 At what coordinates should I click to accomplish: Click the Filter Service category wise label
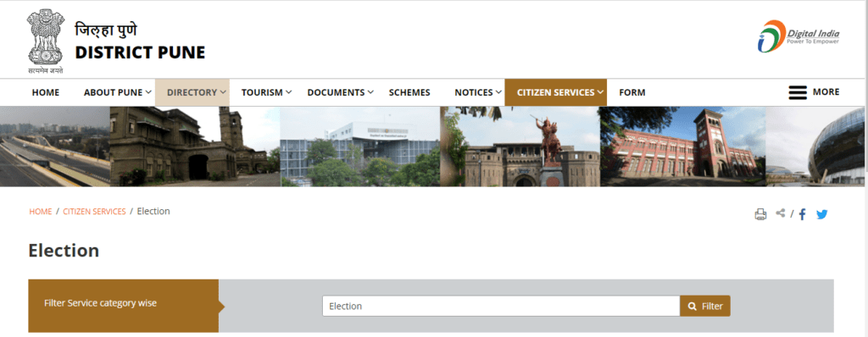pos(100,303)
